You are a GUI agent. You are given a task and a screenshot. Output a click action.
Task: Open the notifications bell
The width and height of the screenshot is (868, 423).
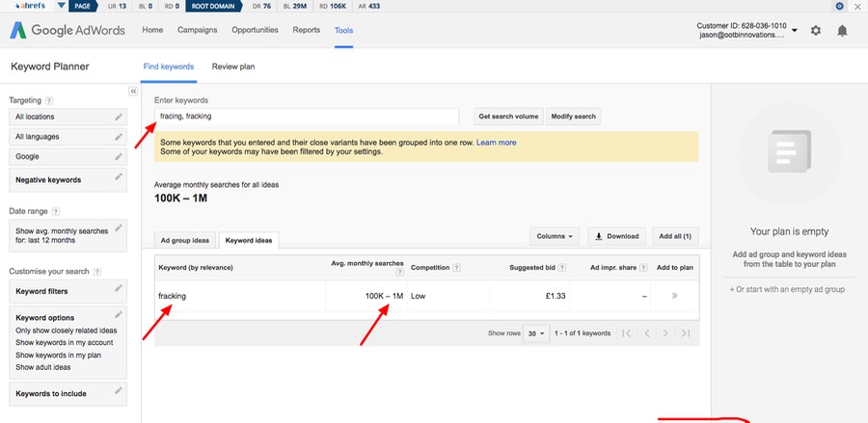tap(842, 31)
